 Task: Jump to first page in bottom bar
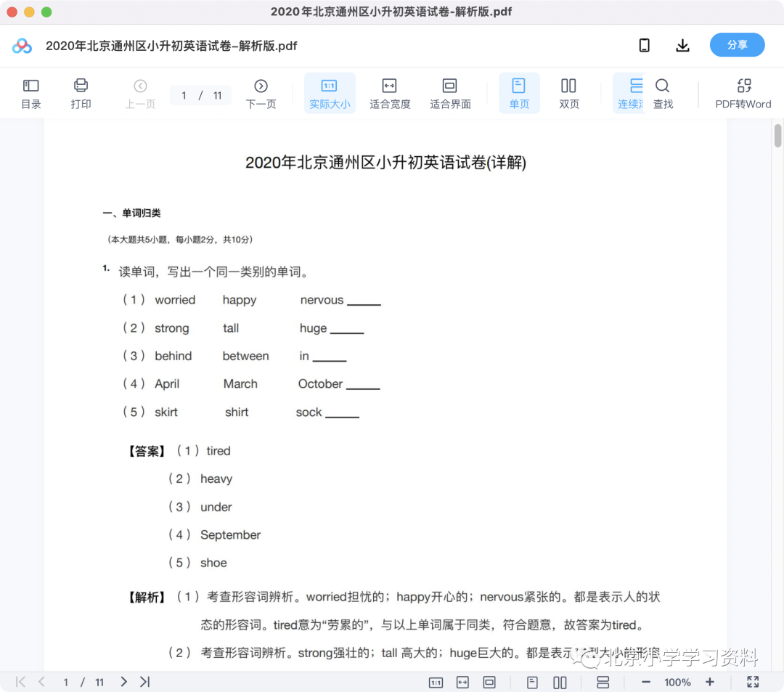tap(20, 682)
